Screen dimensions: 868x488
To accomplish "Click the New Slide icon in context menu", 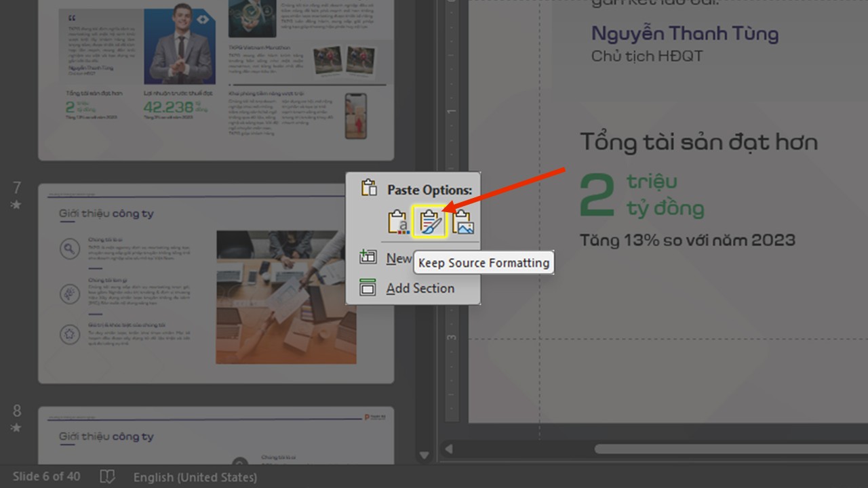I will tap(367, 258).
